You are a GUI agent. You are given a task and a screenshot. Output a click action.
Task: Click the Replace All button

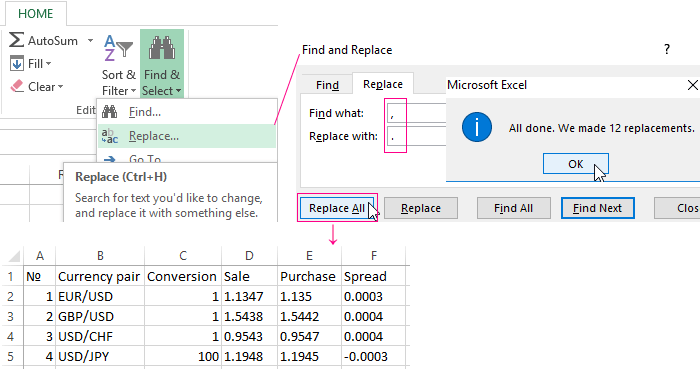tap(337, 208)
